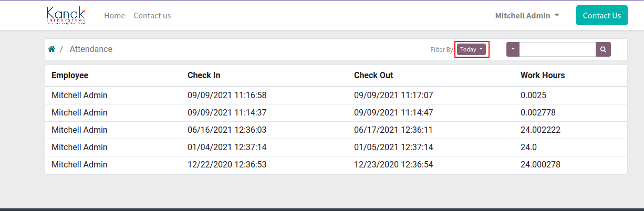Go to the Home menu item

115,16
